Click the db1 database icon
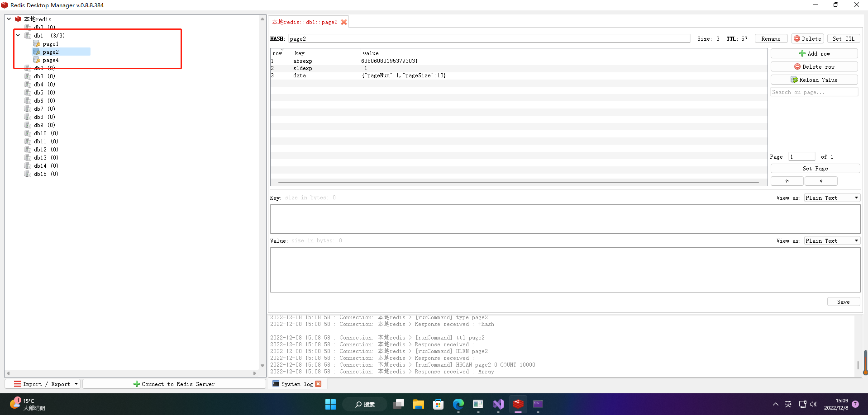 tap(28, 35)
